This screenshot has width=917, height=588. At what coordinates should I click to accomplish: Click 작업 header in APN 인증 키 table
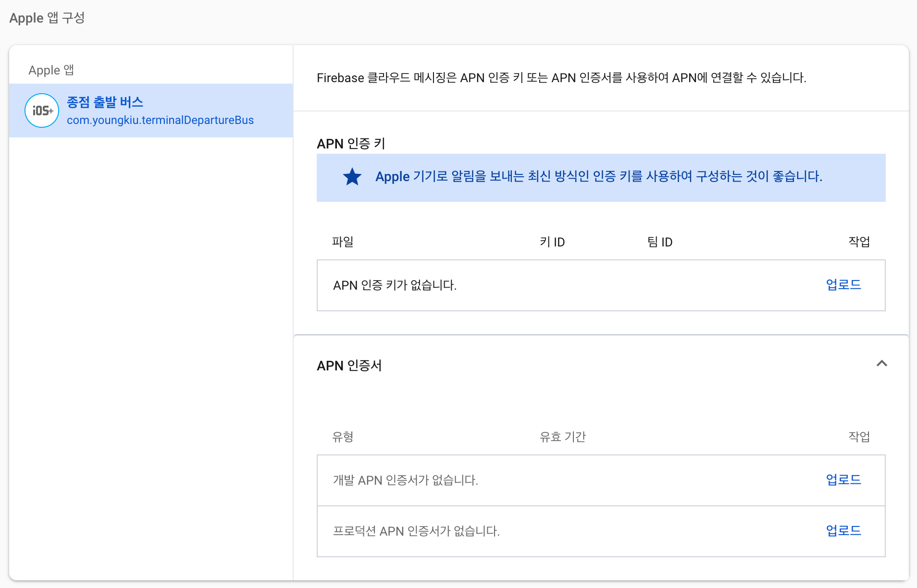(859, 242)
